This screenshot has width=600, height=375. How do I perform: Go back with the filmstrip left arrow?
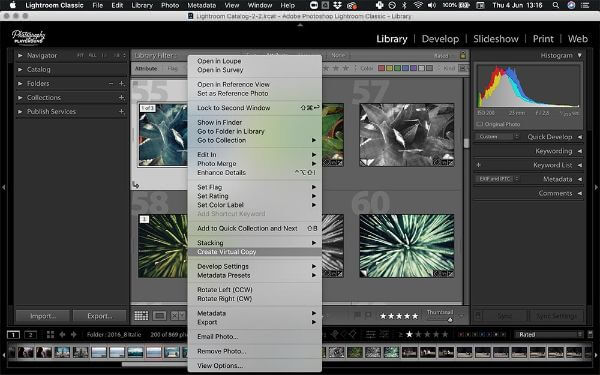tap(62, 335)
